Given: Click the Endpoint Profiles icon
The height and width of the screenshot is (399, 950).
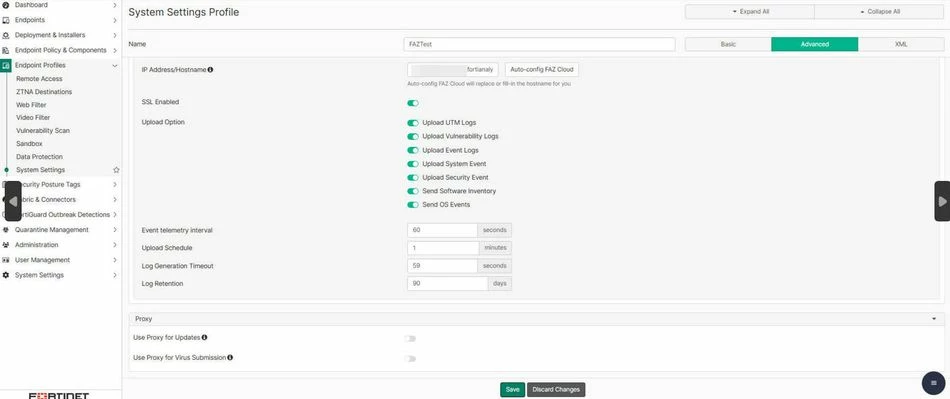Looking at the screenshot, I should coord(5,65).
